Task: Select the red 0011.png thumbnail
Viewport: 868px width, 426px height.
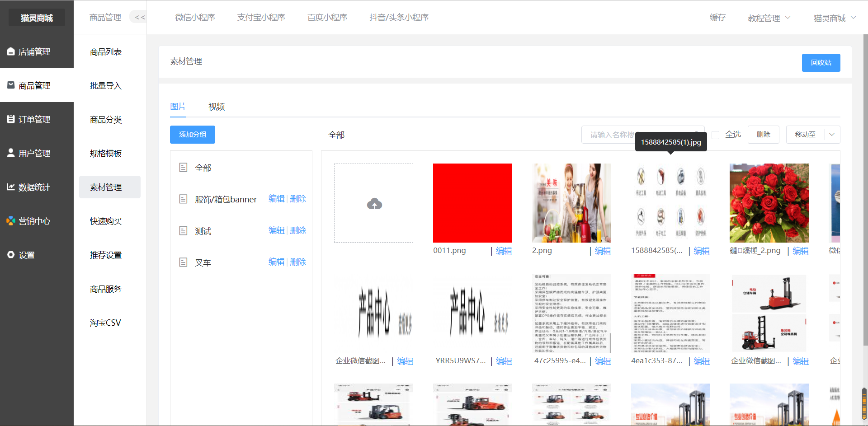Action: coord(472,203)
